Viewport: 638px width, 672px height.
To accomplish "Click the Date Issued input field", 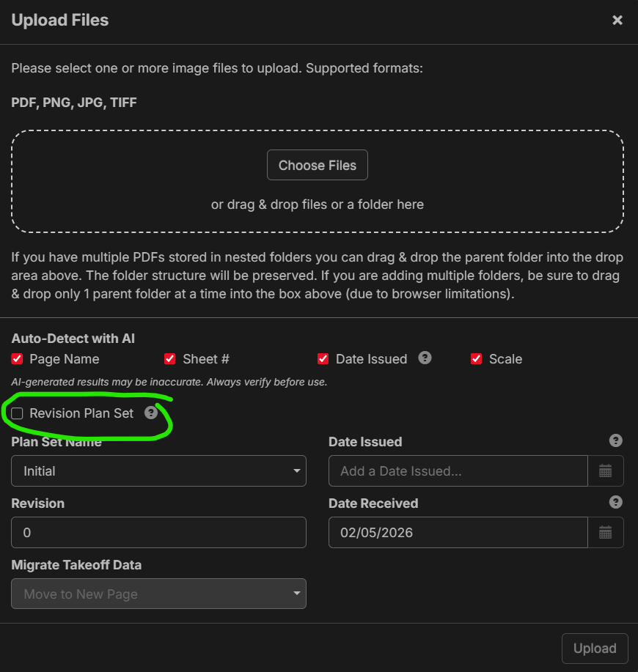I will tap(458, 471).
